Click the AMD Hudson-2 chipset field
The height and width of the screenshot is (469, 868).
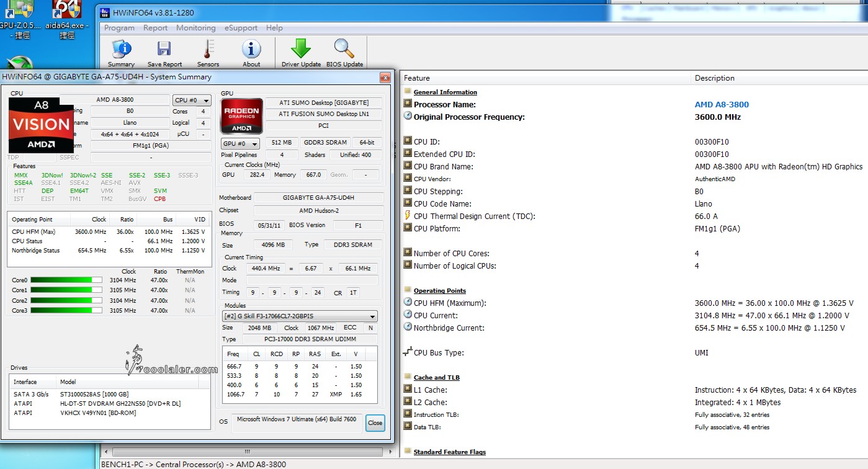[319, 211]
